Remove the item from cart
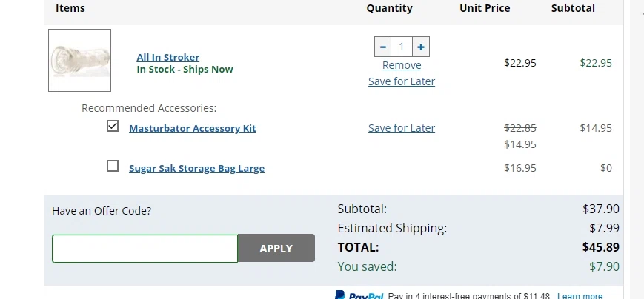This screenshot has height=299, width=644. pos(402,65)
